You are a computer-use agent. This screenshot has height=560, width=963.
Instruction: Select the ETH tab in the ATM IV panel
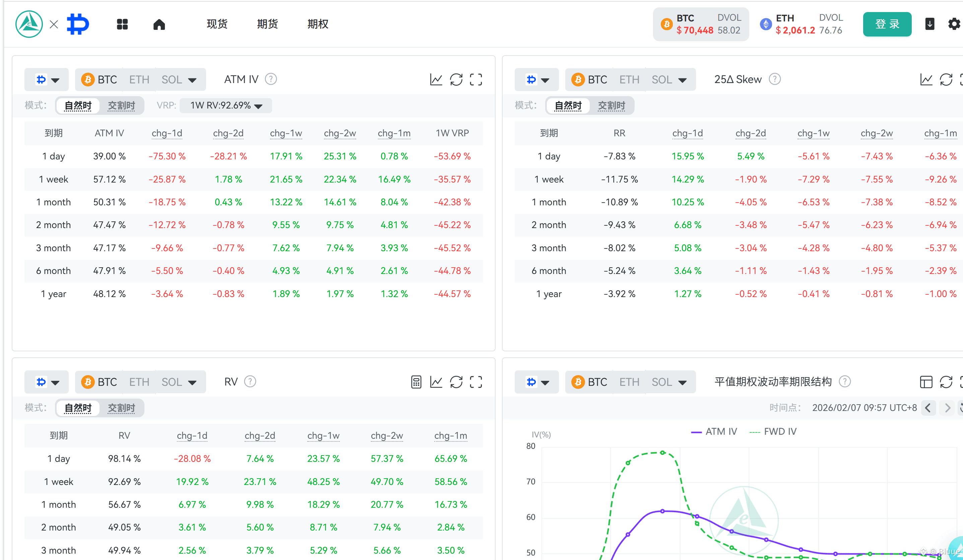point(139,79)
